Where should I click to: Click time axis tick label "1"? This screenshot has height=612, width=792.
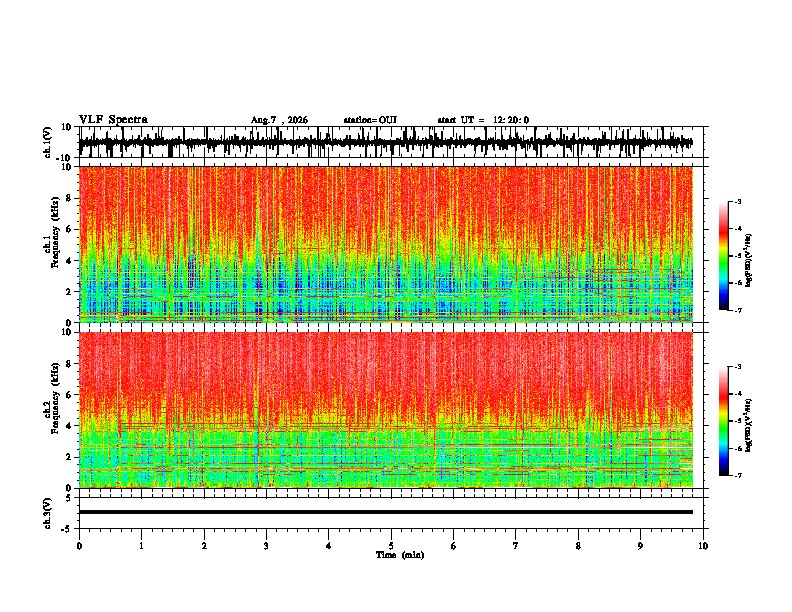(141, 546)
